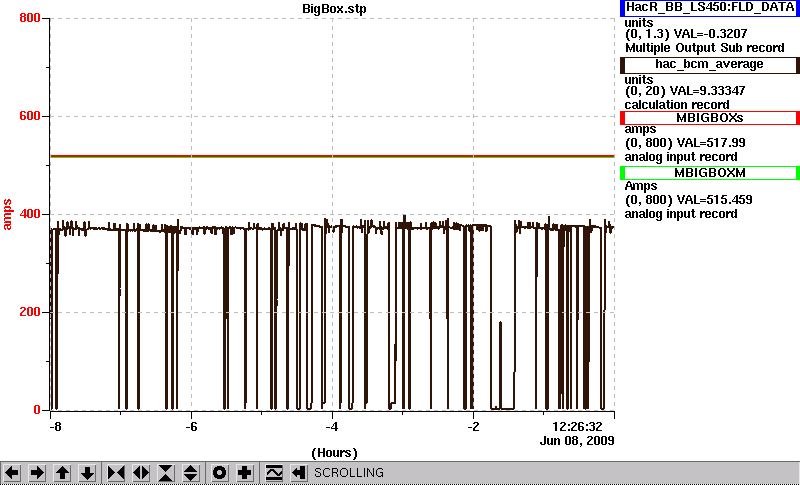Click the 12:26:32 timestamp label
Screen dimensions: 800x485
[577, 426]
